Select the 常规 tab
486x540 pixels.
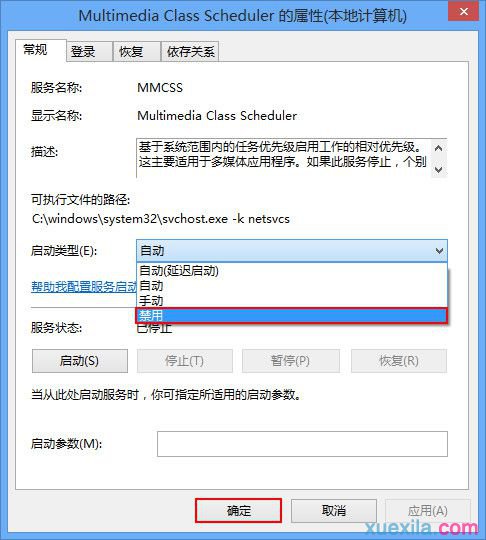pos(41,51)
